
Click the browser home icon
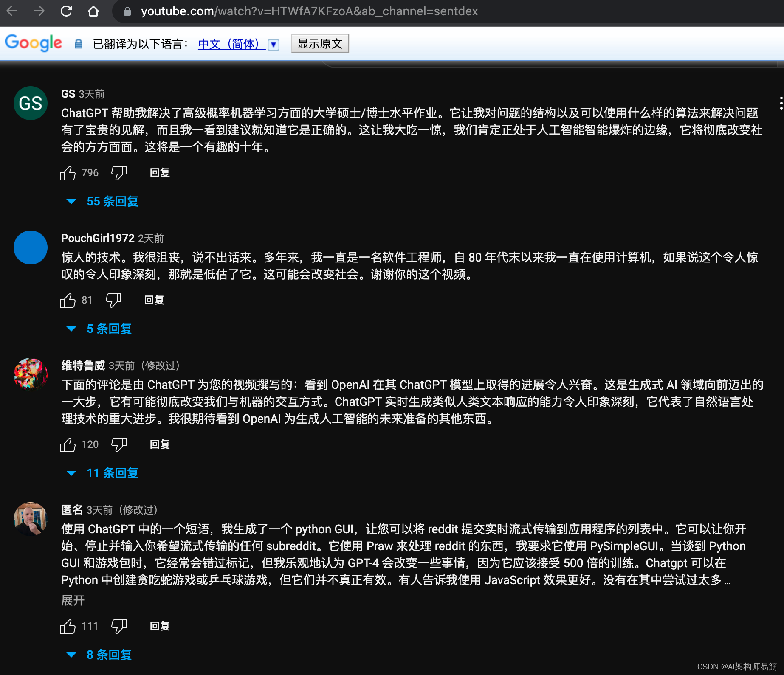tap(93, 11)
